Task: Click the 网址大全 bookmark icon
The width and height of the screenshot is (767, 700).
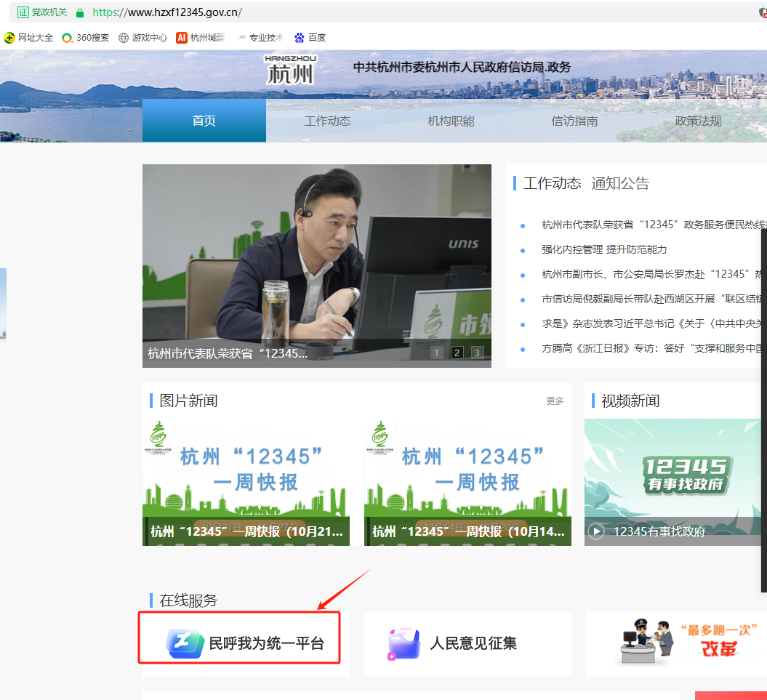Action: click(x=9, y=38)
